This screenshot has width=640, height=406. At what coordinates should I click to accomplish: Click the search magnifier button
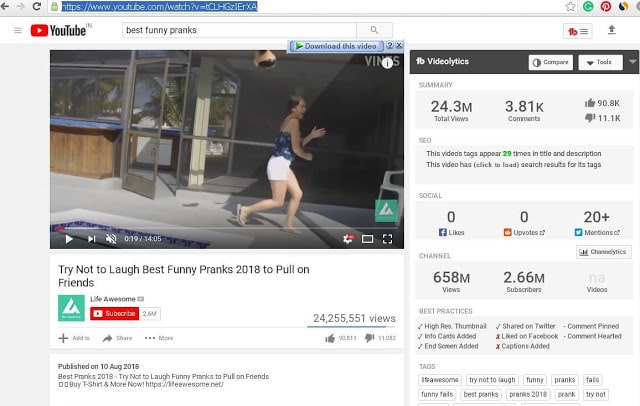tap(374, 30)
